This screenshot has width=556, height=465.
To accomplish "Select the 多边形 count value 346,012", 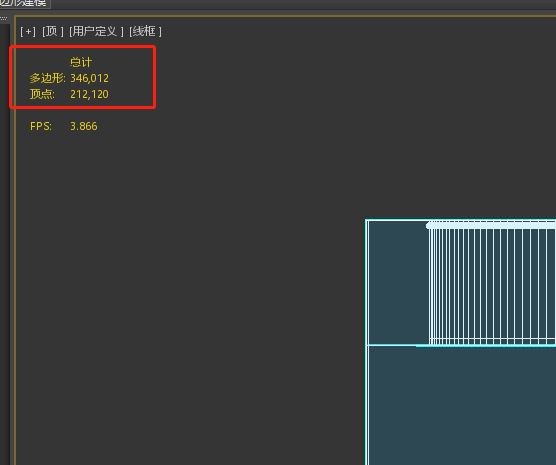I will 89,78.
